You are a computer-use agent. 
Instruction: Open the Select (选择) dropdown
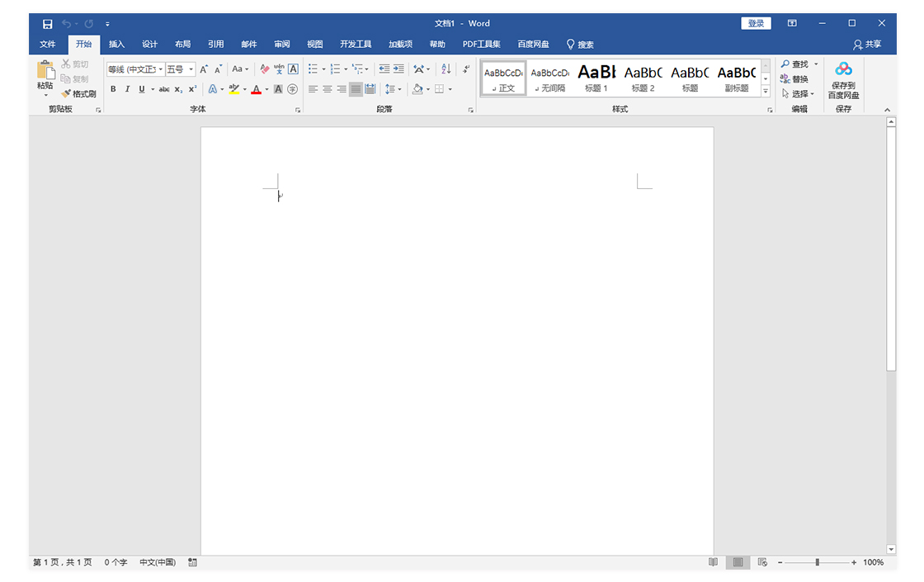[797, 94]
